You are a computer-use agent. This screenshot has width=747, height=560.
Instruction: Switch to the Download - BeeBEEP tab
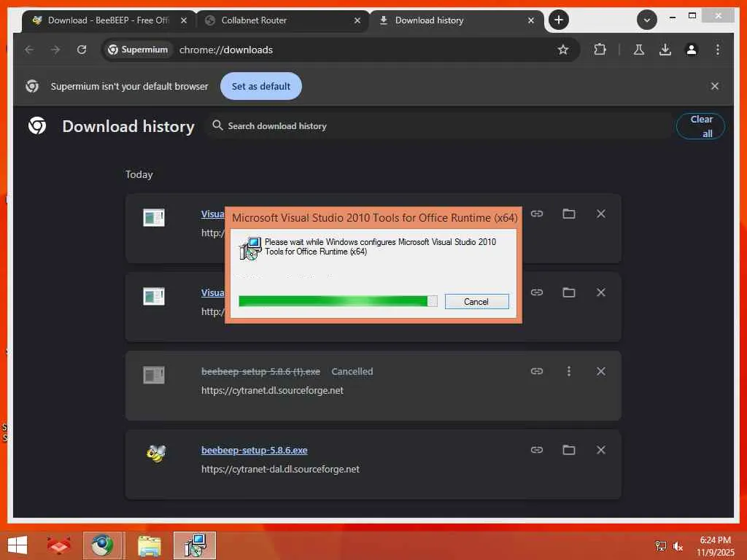(107, 20)
